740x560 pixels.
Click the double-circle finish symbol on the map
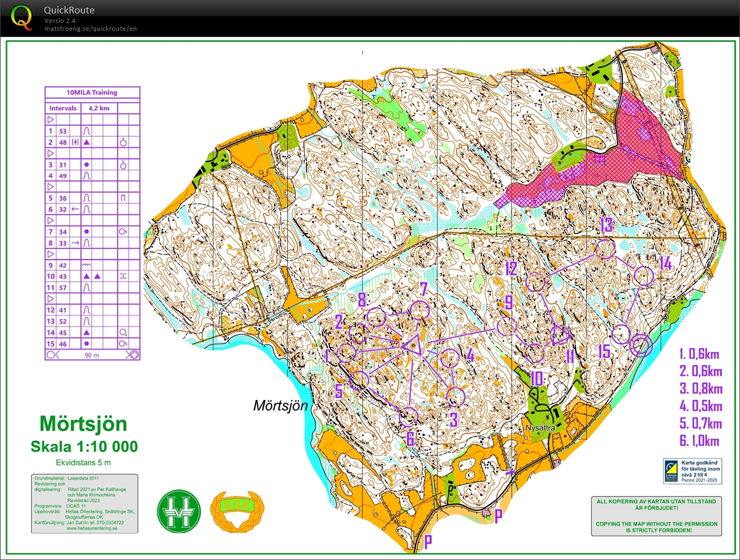640,346
